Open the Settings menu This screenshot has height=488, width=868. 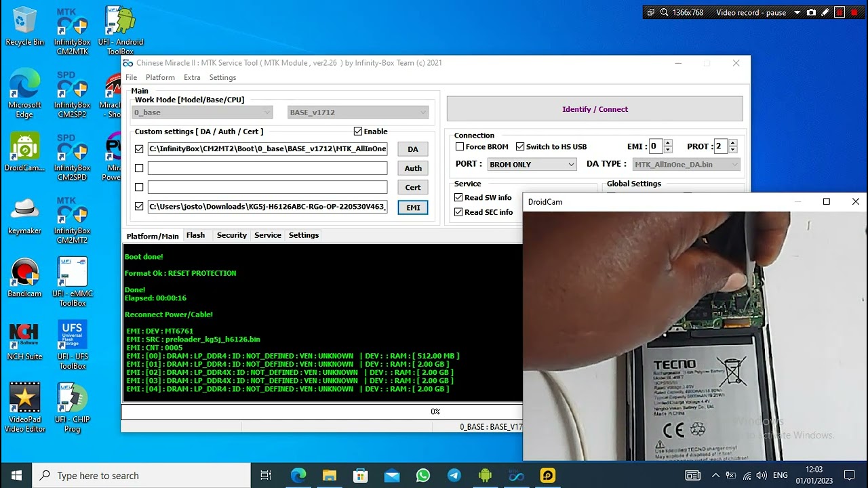pyautogui.click(x=222, y=77)
